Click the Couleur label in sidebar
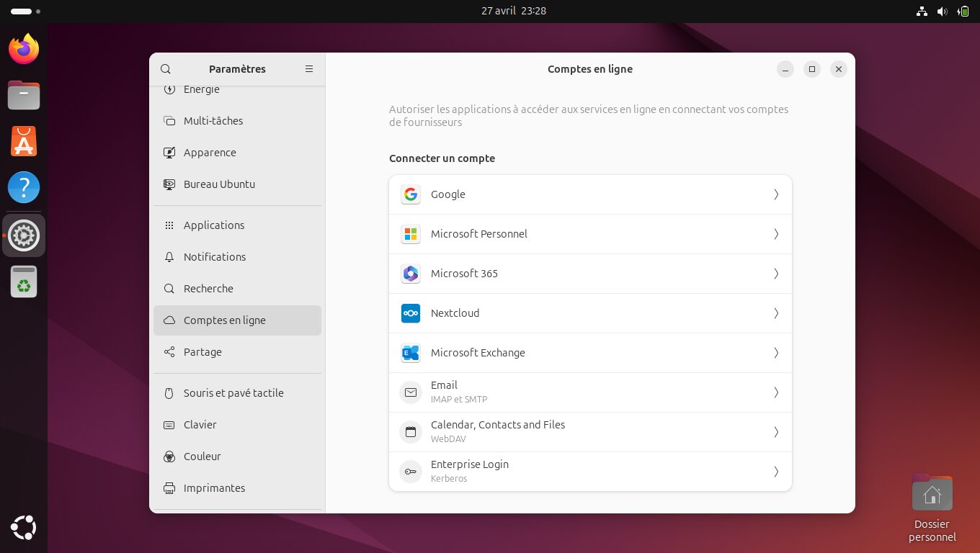 202,457
